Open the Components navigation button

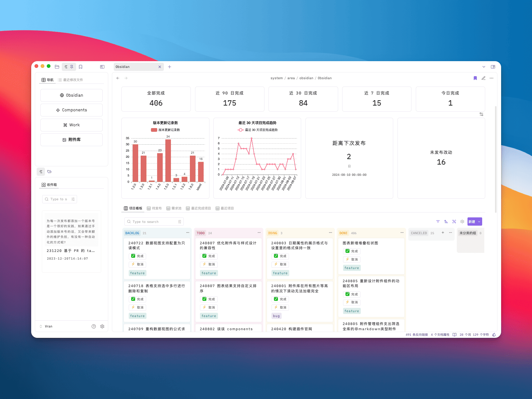[x=72, y=110]
